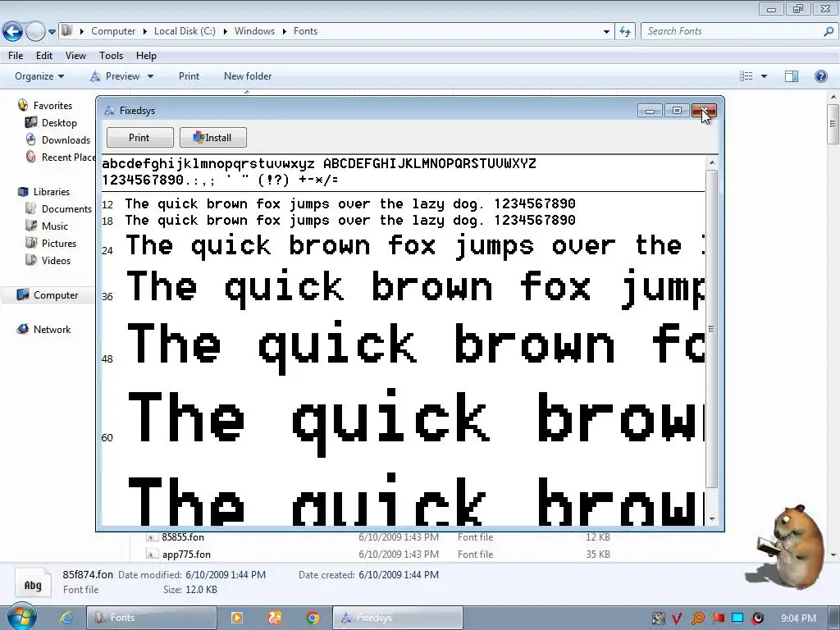This screenshot has height=630, width=840.
Task: Maximize the Fixedsys window
Action: tap(677, 111)
